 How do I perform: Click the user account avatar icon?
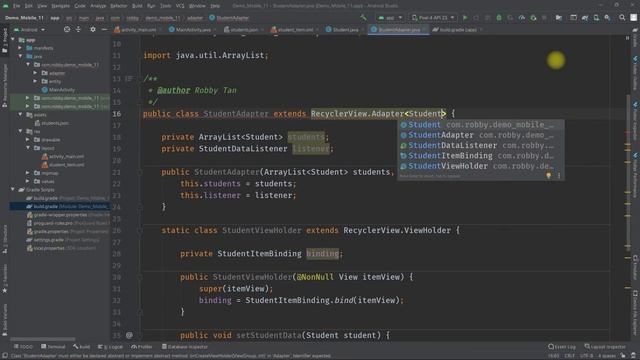pyautogui.click(x=633, y=18)
